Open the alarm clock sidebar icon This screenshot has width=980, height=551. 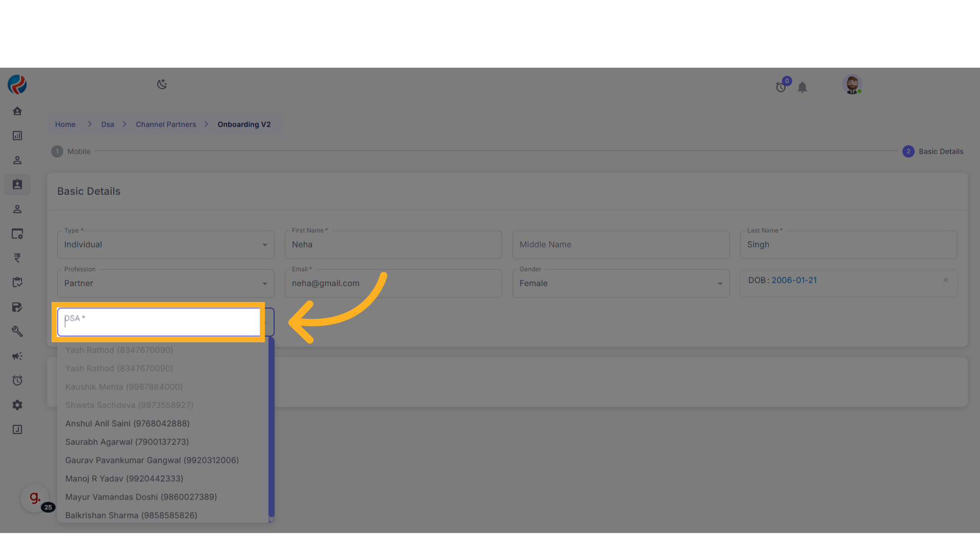tap(17, 381)
